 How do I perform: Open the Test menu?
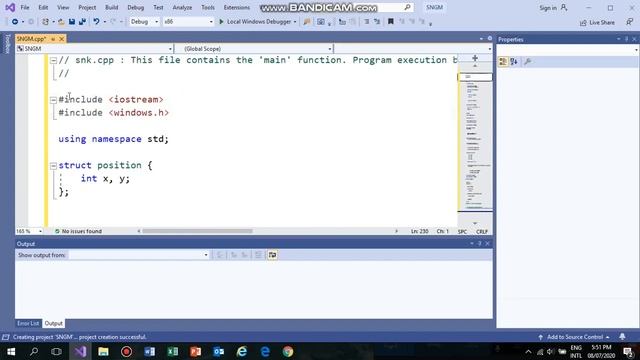click(158, 7)
